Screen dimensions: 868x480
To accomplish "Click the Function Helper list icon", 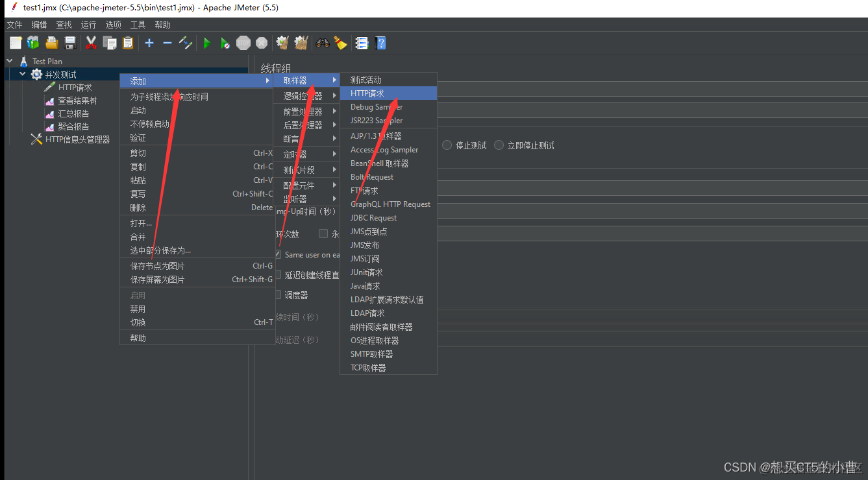I will point(362,43).
